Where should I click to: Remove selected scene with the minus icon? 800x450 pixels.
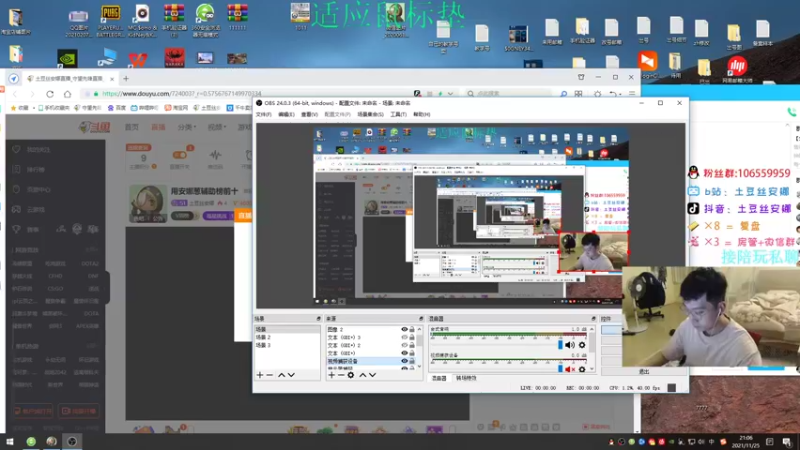coord(270,375)
